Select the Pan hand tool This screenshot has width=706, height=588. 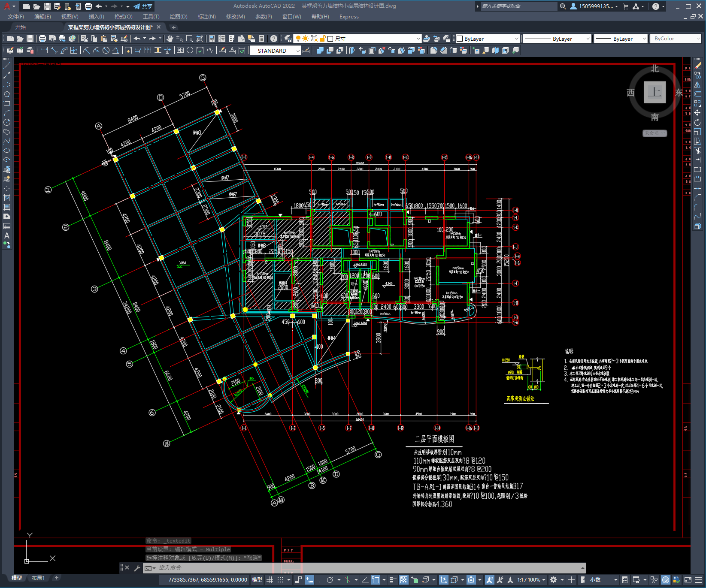point(170,39)
